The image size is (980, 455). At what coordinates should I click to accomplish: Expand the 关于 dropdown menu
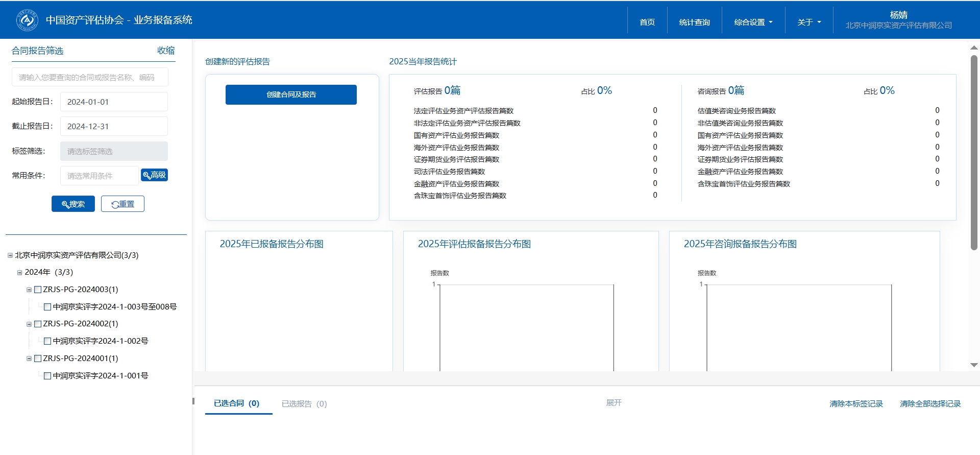point(809,22)
